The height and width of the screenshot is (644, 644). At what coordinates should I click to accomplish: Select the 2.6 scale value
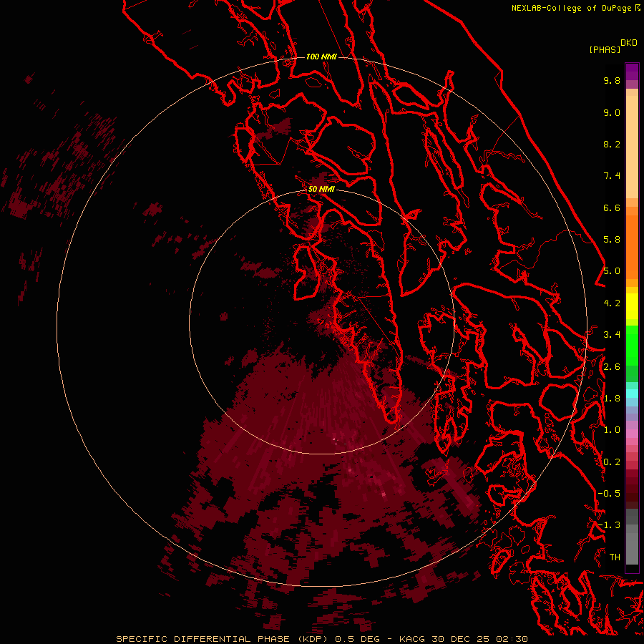pyautogui.click(x=612, y=367)
